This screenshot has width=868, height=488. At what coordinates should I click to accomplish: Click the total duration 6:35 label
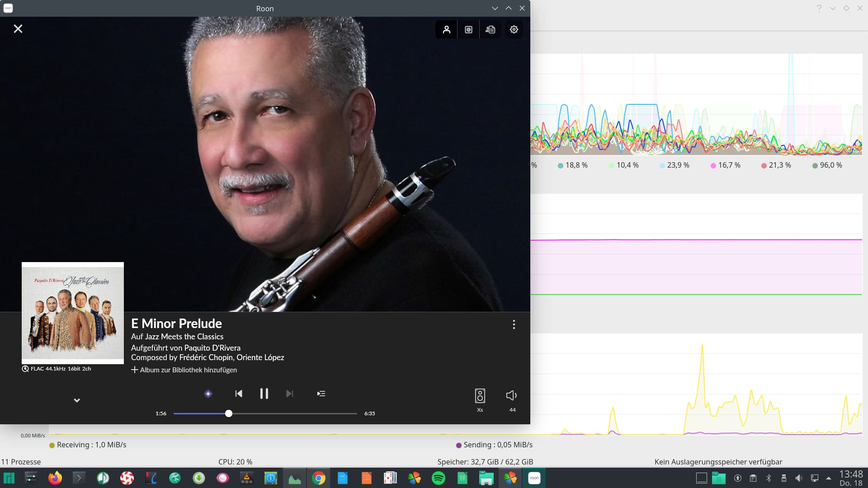coord(370,413)
